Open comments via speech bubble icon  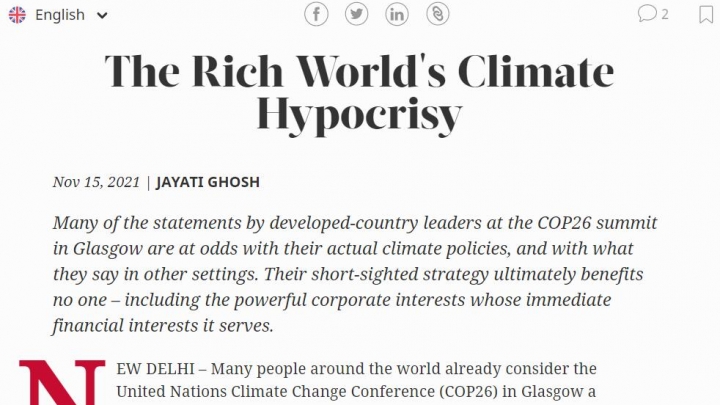click(647, 14)
